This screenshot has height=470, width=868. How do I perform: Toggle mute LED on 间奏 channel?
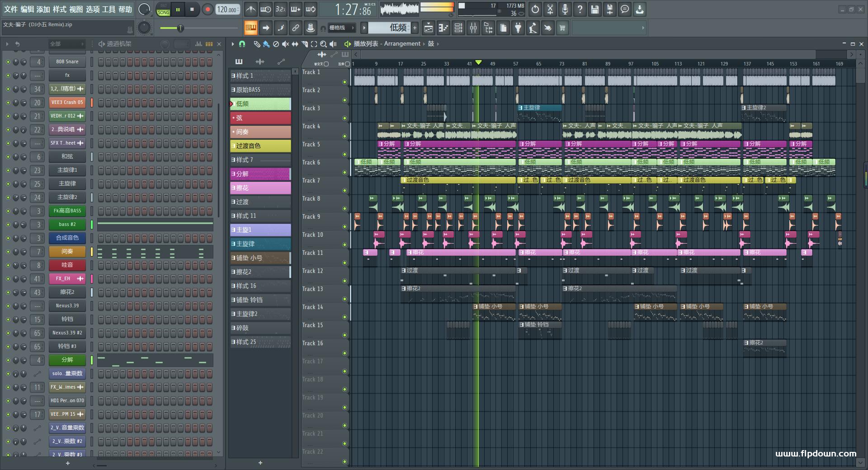click(x=8, y=252)
